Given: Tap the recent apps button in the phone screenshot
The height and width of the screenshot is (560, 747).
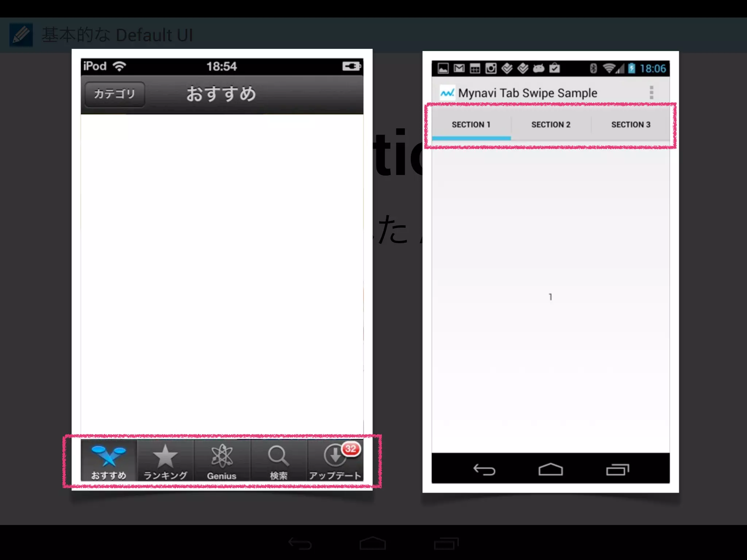Looking at the screenshot, I should coord(618,470).
